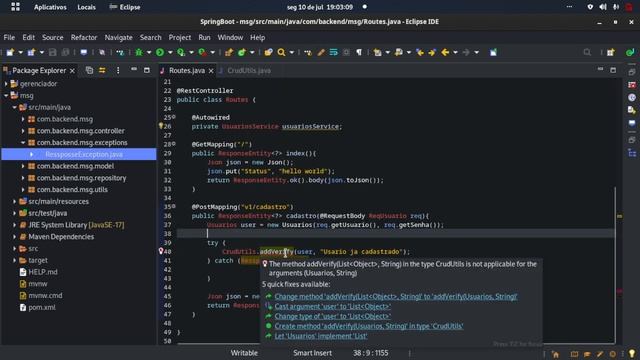Open the Source menu
640x360 pixels.
point(53,37)
